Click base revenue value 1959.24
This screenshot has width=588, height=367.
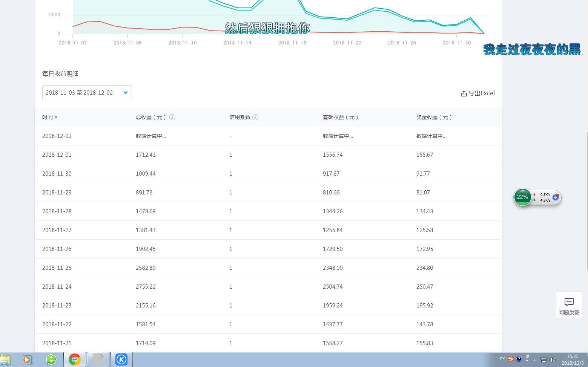pyautogui.click(x=333, y=306)
